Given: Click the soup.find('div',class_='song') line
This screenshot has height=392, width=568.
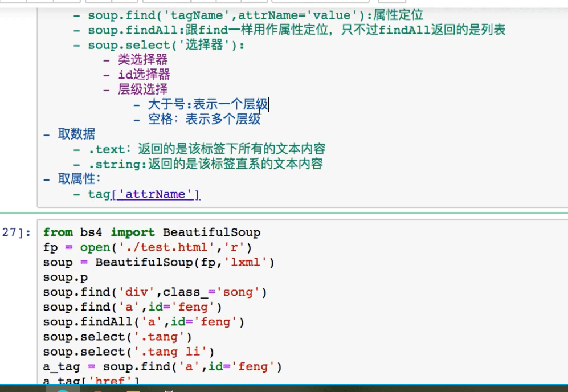Looking at the screenshot, I should click(154, 292).
